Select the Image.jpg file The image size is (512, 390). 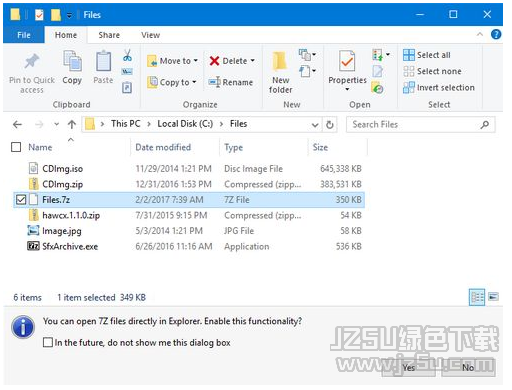pos(62,231)
